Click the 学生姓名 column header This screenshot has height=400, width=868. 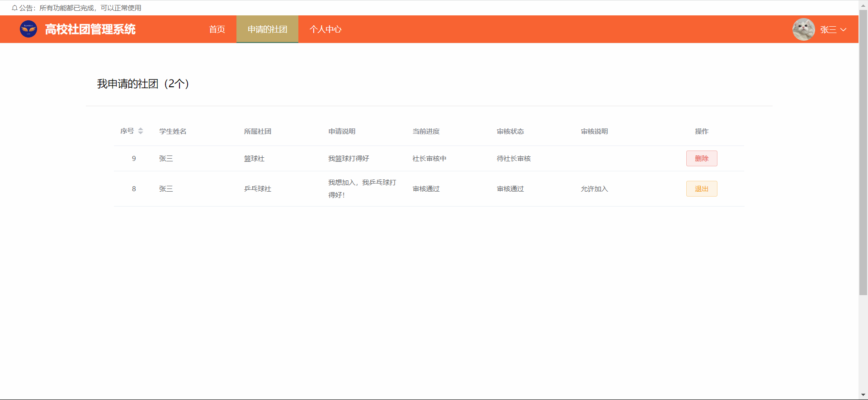pos(173,132)
